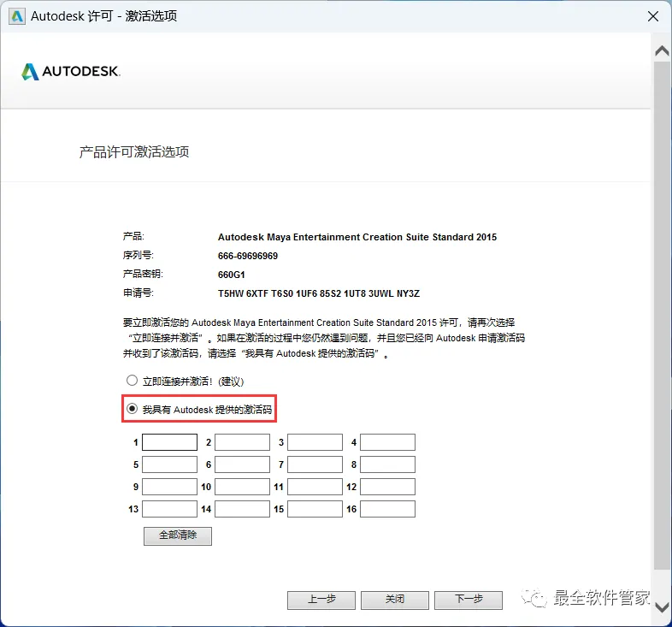Click activation code field 9
The image size is (672, 627).
(x=170, y=487)
